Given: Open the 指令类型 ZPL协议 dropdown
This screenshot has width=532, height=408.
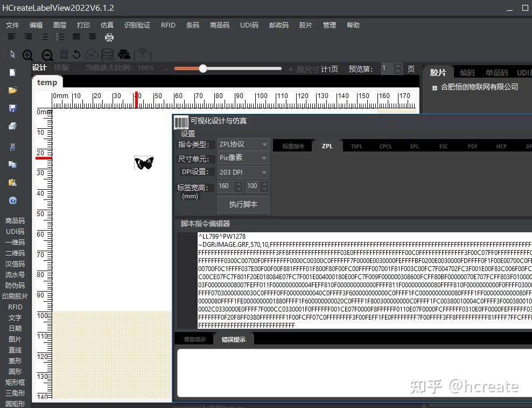Looking at the screenshot, I should 243,144.
